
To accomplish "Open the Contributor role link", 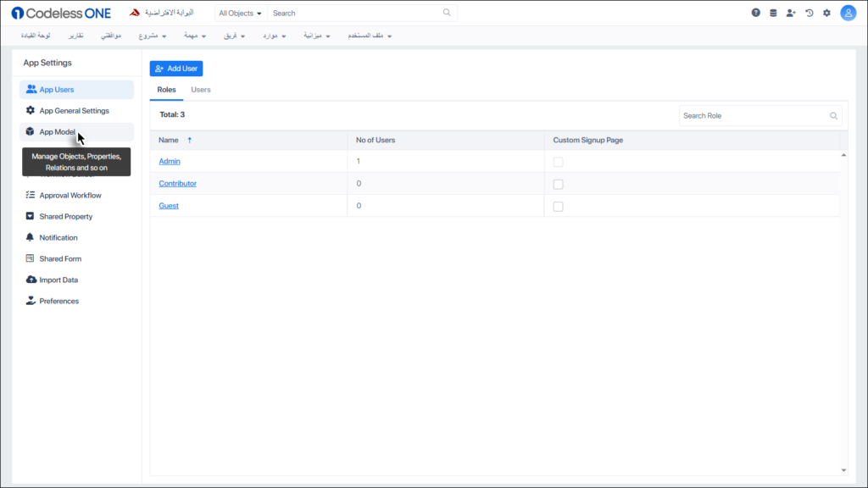I will [178, 183].
